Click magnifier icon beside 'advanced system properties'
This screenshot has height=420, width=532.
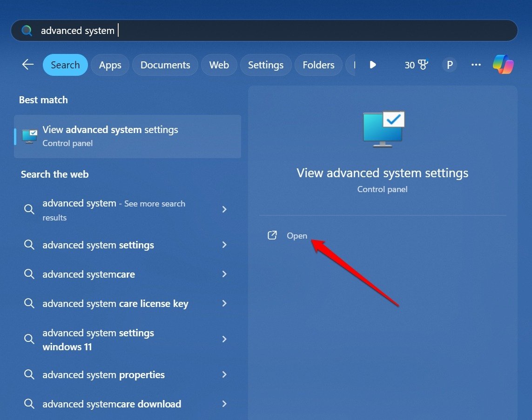(29, 374)
